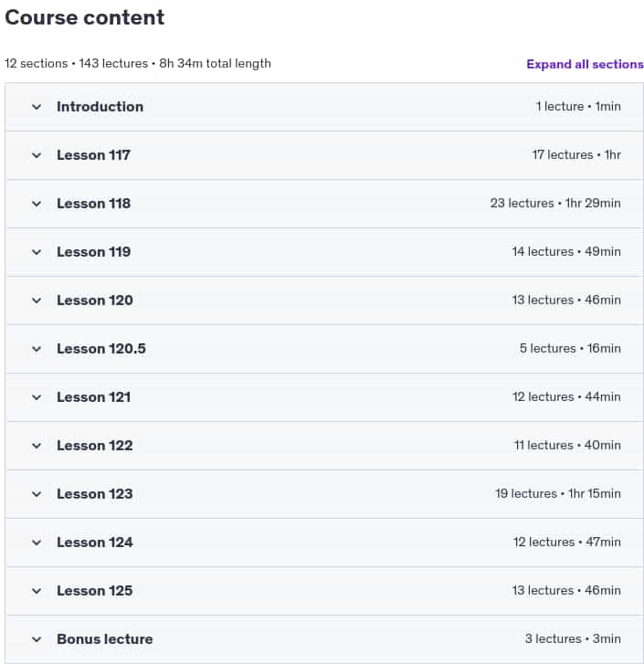644x664 pixels.
Task: Expand the Lesson 121 chevron
Action: coord(37,397)
